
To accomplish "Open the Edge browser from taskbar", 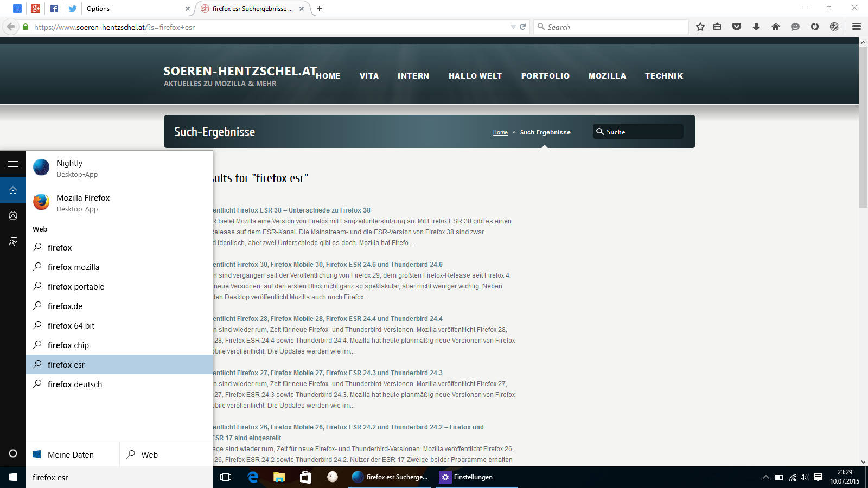I will click(253, 477).
